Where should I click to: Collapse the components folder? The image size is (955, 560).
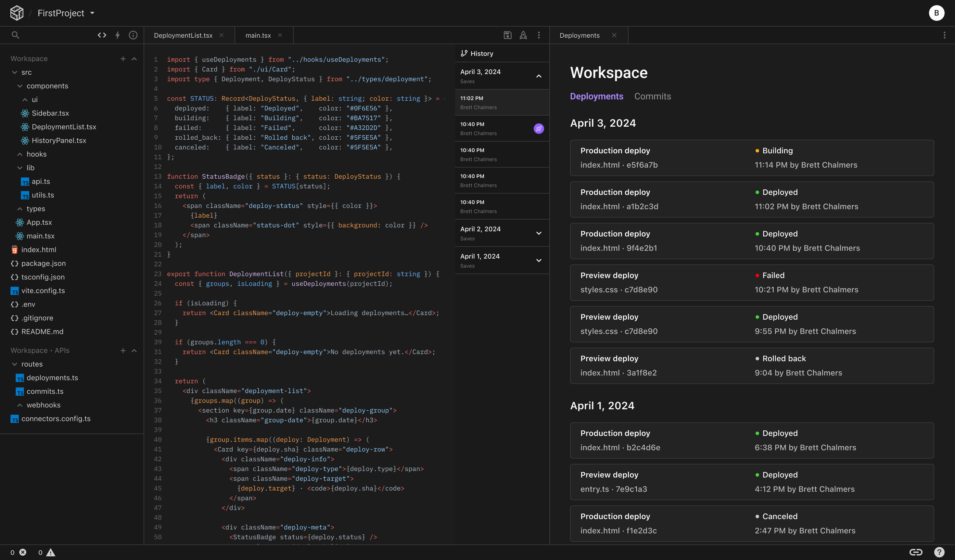pyautogui.click(x=20, y=86)
